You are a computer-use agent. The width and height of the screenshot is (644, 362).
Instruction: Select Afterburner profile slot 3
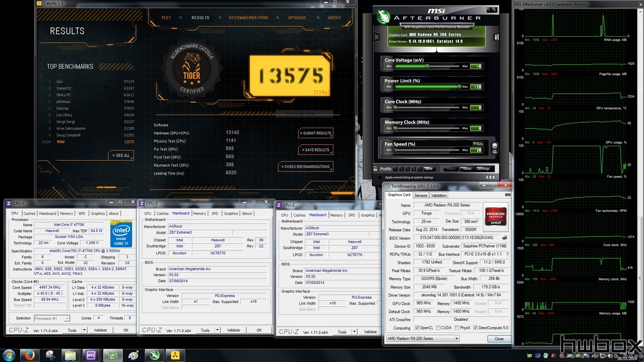click(407, 169)
